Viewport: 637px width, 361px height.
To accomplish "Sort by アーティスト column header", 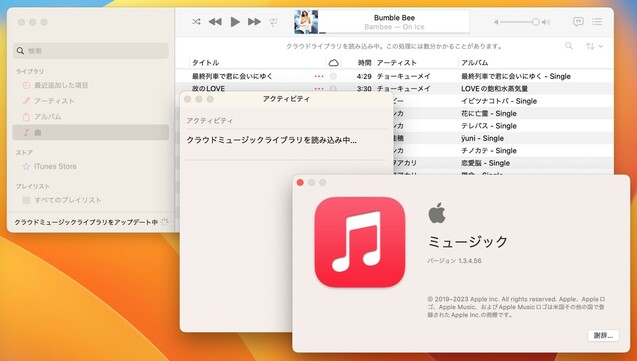I will 396,63.
